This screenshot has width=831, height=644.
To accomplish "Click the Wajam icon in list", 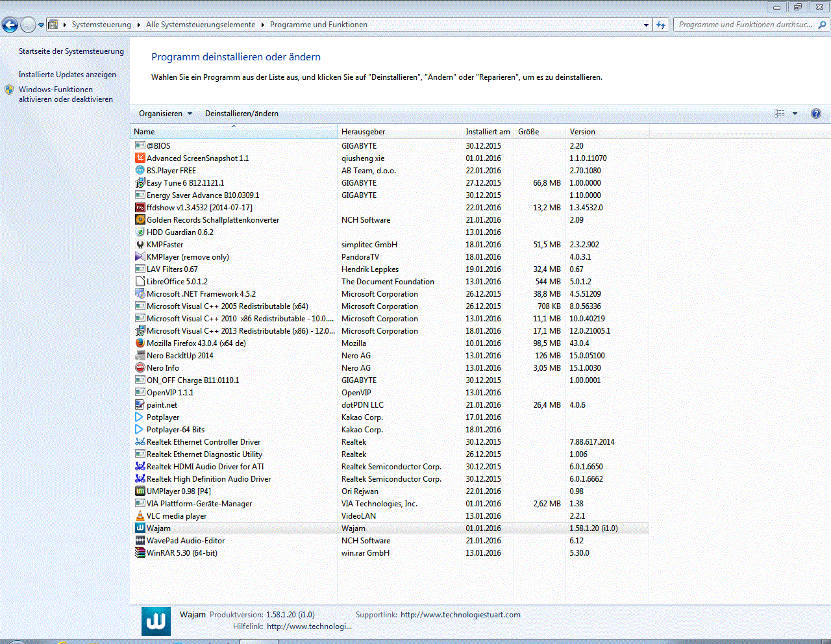I will (x=140, y=528).
